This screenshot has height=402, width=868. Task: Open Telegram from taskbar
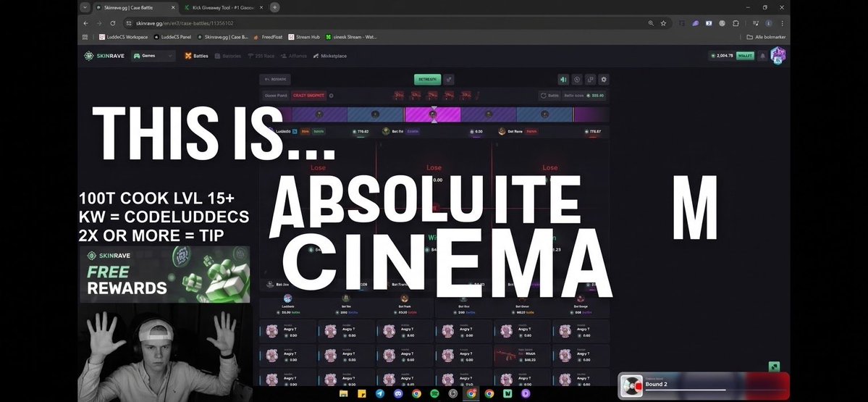380,393
